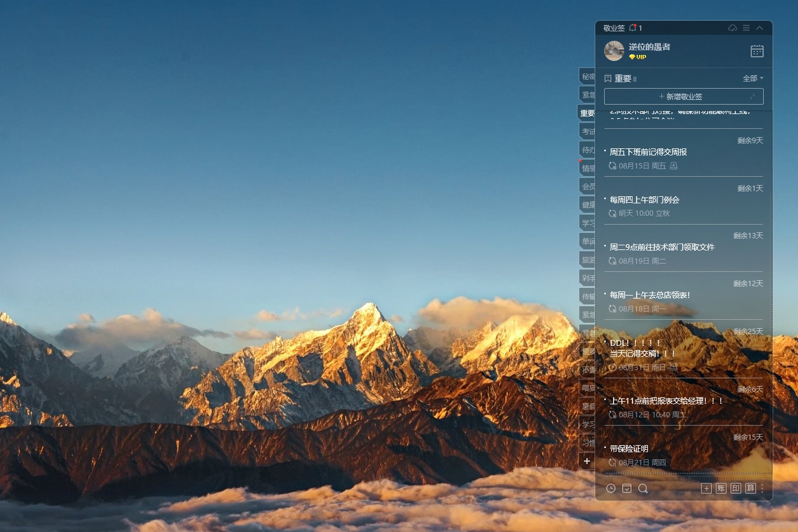Open the 全部 filter dropdown
This screenshot has height=532, width=798.
tap(753, 78)
